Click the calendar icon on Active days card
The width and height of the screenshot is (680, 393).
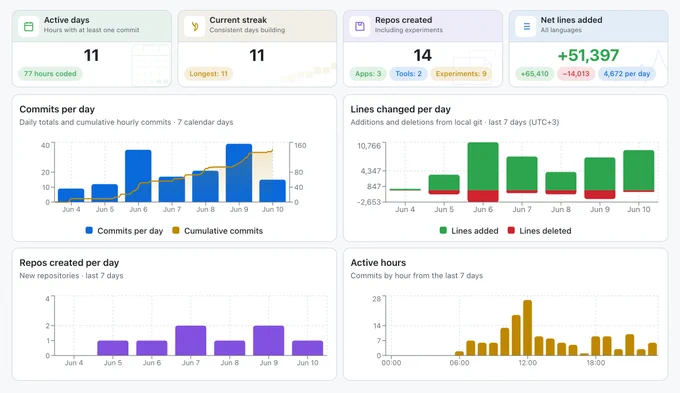click(29, 26)
